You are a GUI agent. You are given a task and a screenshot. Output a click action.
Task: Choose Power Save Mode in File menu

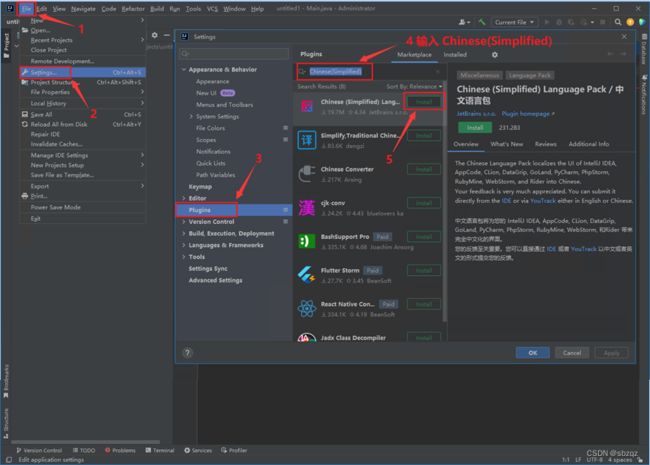click(x=56, y=207)
